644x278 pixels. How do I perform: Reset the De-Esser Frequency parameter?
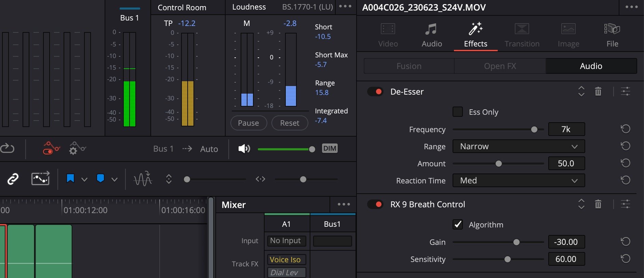coord(625,129)
